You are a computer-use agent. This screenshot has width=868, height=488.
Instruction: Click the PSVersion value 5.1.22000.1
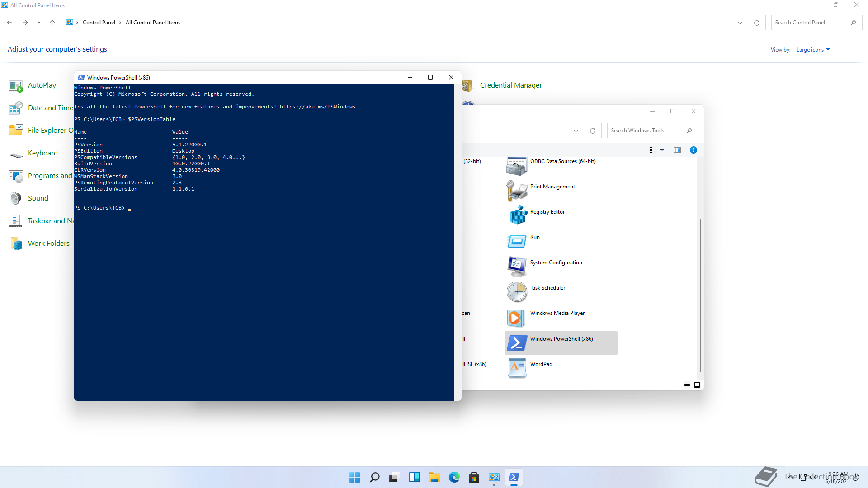click(189, 145)
